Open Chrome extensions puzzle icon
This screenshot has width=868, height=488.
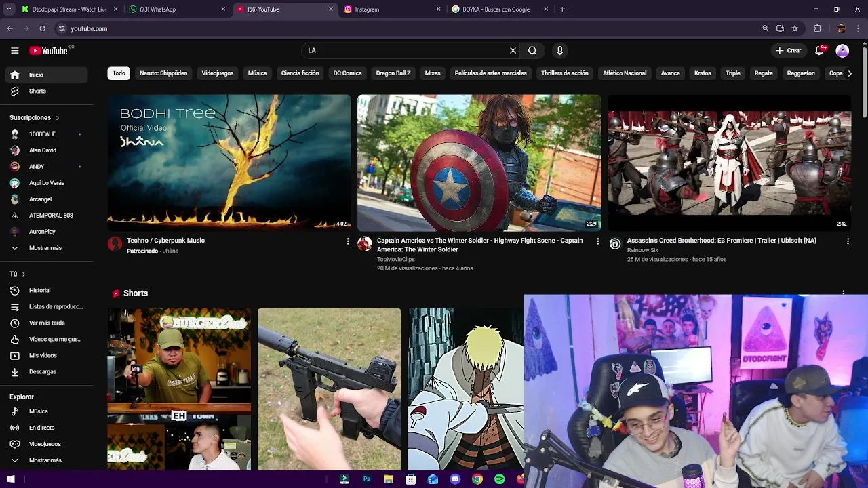click(817, 28)
